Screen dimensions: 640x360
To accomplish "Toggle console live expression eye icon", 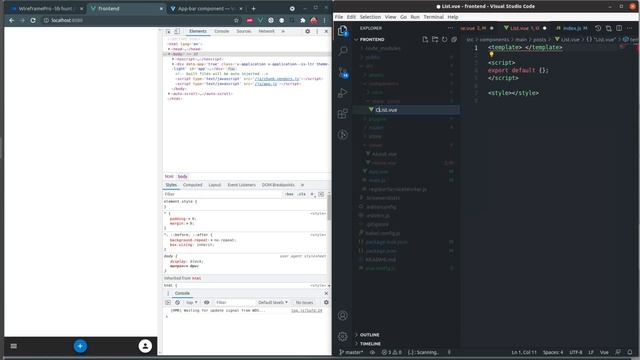I will 207,302.
